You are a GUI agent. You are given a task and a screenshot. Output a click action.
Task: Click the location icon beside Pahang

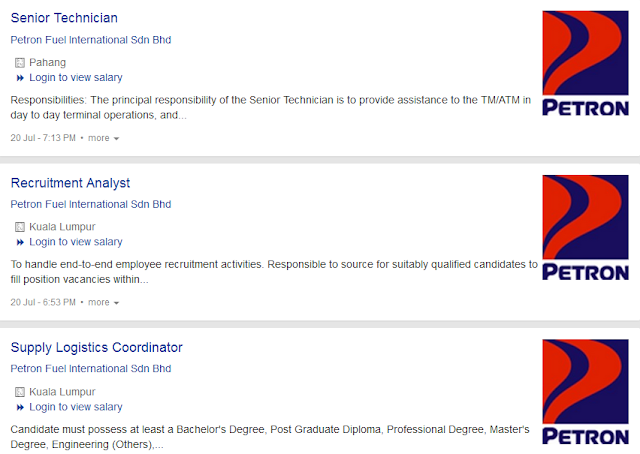point(20,63)
